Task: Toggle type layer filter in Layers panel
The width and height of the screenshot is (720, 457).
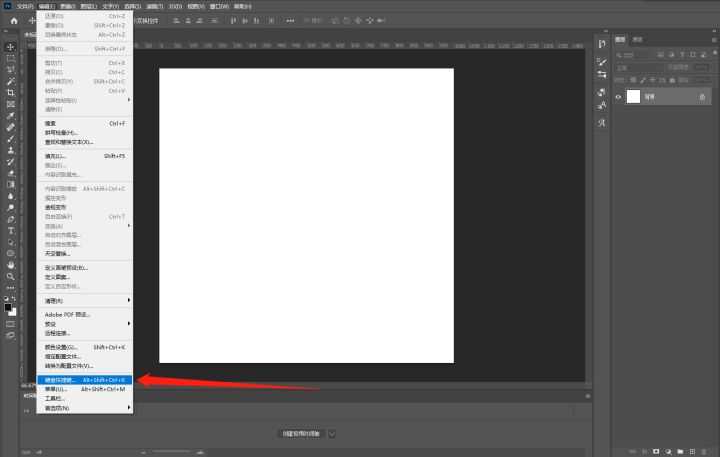Action: pos(682,55)
